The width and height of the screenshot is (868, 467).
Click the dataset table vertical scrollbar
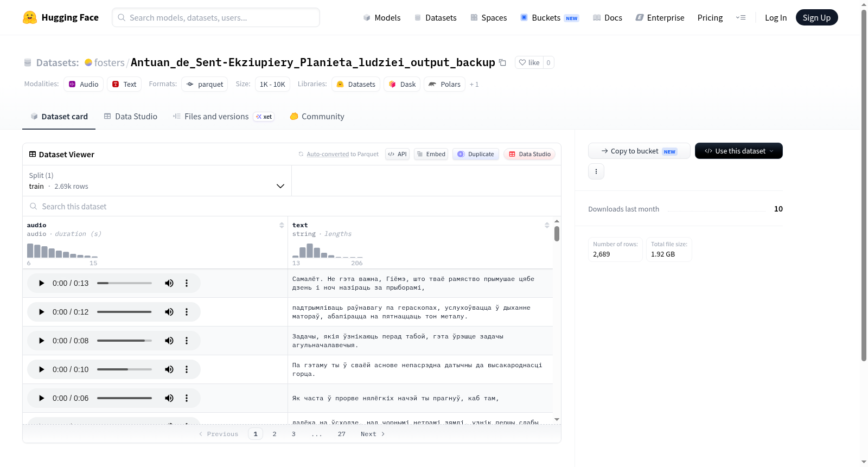(557, 234)
